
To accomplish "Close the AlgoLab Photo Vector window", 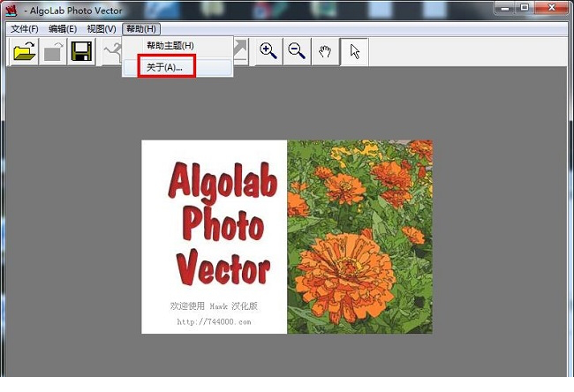I will pos(552,8).
